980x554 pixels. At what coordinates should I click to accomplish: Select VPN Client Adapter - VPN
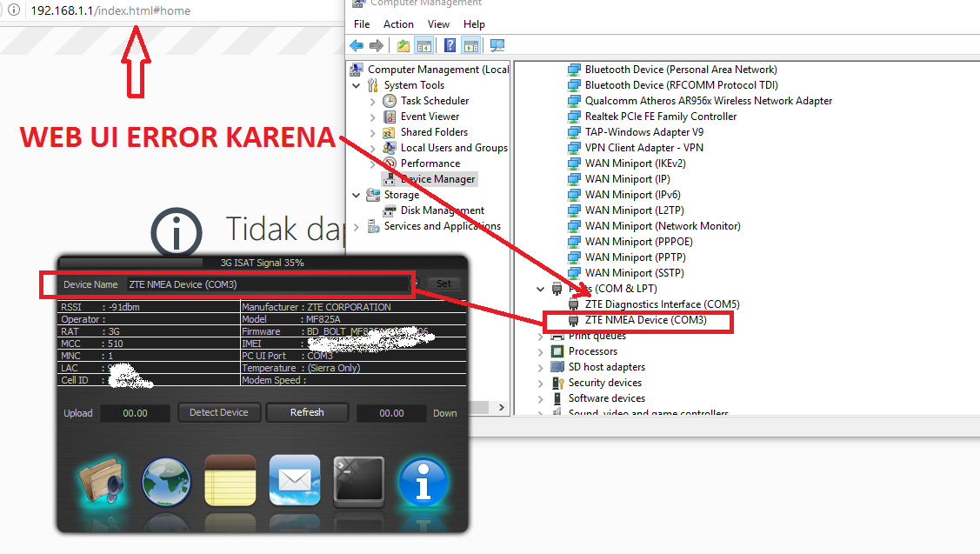tap(643, 148)
